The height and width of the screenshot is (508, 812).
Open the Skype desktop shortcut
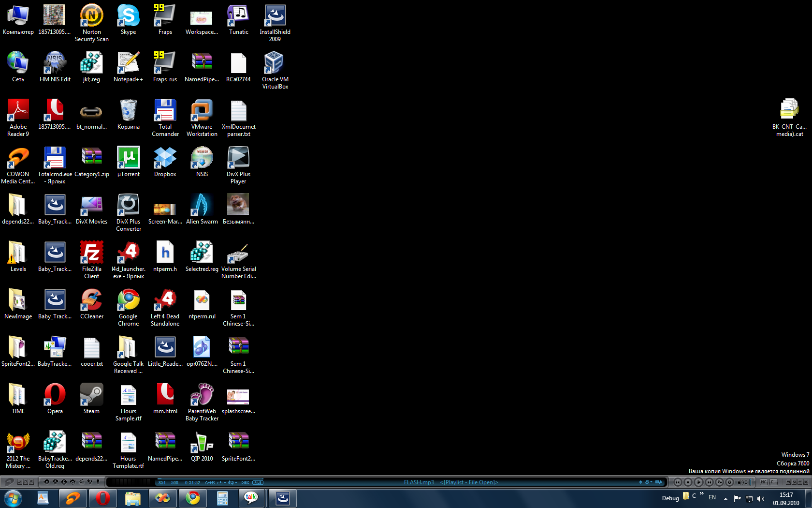[128, 17]
